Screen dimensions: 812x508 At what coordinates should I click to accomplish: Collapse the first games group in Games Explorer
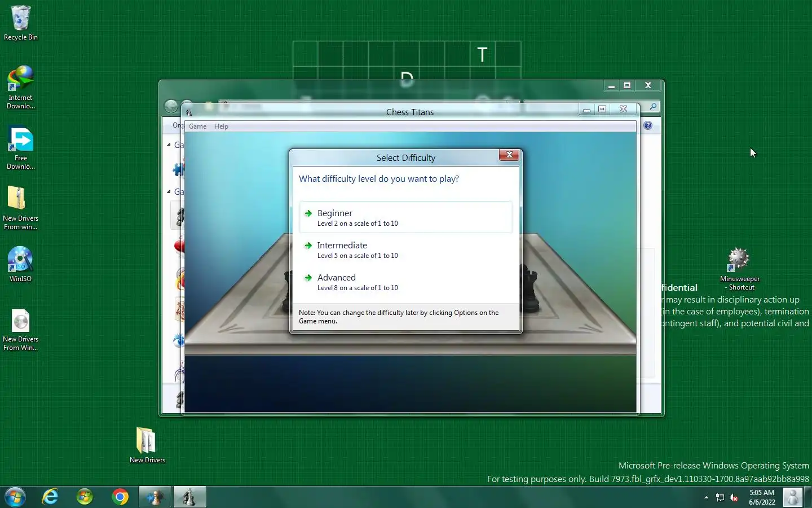[x=169, y=145]
